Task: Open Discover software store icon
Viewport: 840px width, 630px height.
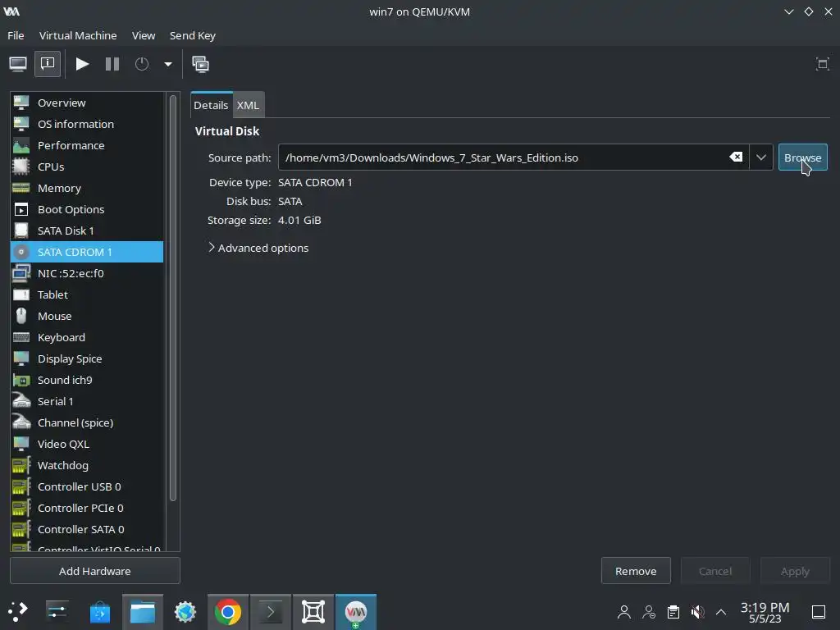Action: pyautogui.click(x=99, y=611)
